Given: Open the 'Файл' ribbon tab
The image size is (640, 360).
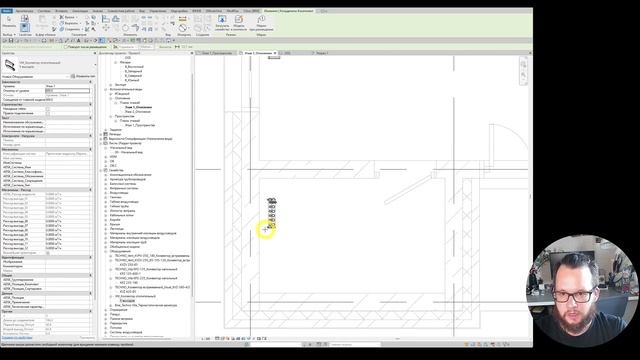Looking at the screenshot, I should click(7, 11).
